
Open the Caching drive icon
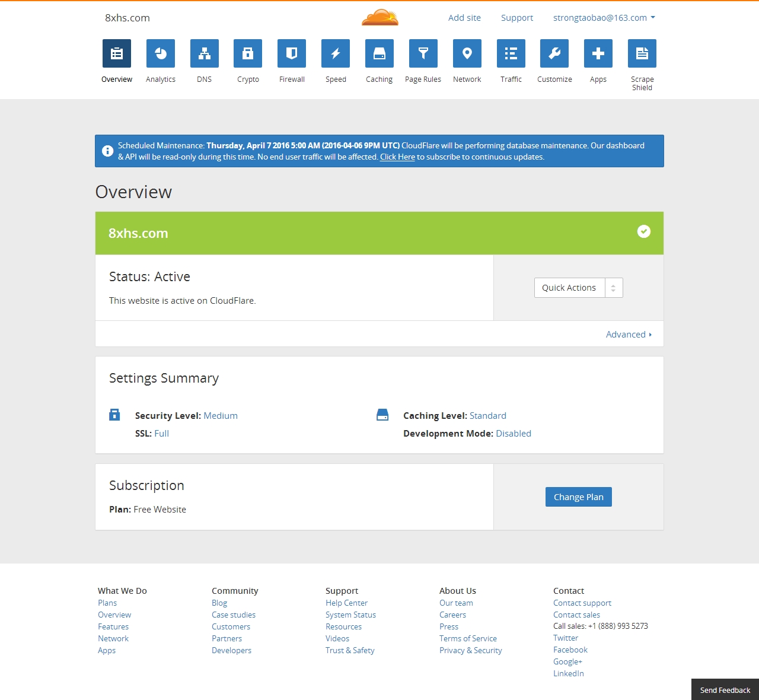coord(379,53)
